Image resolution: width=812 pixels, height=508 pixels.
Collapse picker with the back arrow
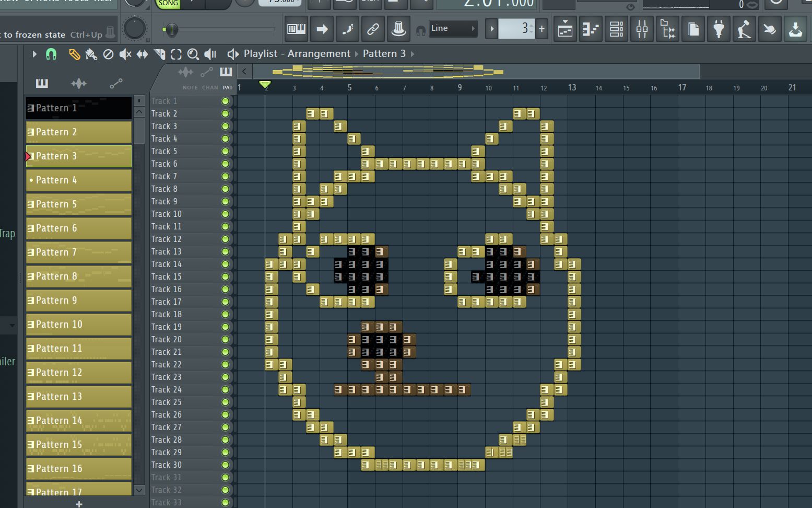pos(244,71)
